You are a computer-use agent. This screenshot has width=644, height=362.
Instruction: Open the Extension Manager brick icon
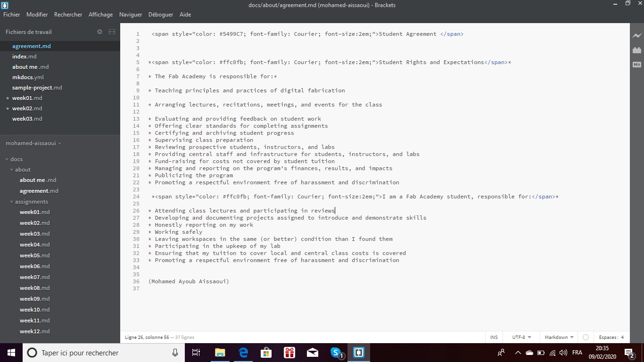click(637, 50)
